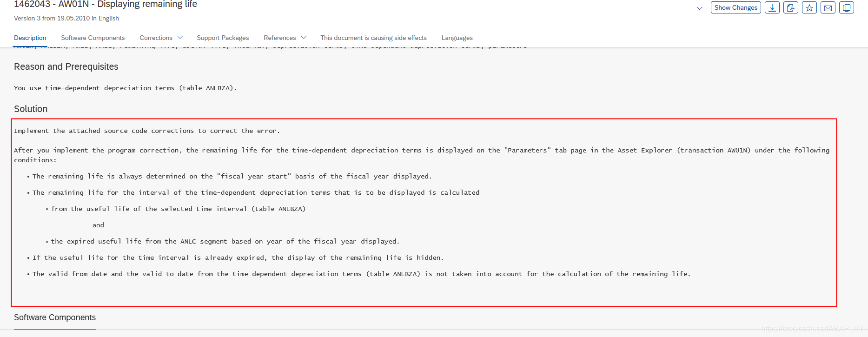Click the line 'Implement the attached source code corrections'
This screenshot has width=868, height=337.
click(x=147, y=131)
